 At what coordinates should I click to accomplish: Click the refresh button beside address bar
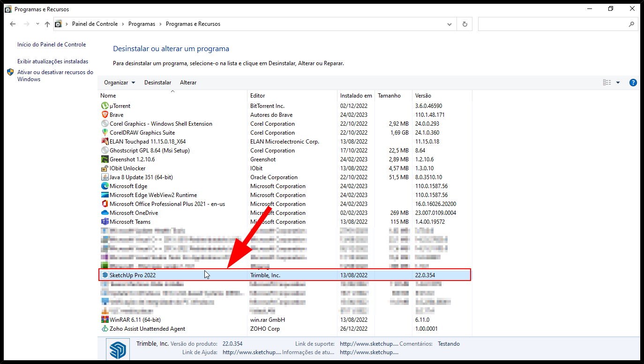pyautogui.click(x=464, y=24)
